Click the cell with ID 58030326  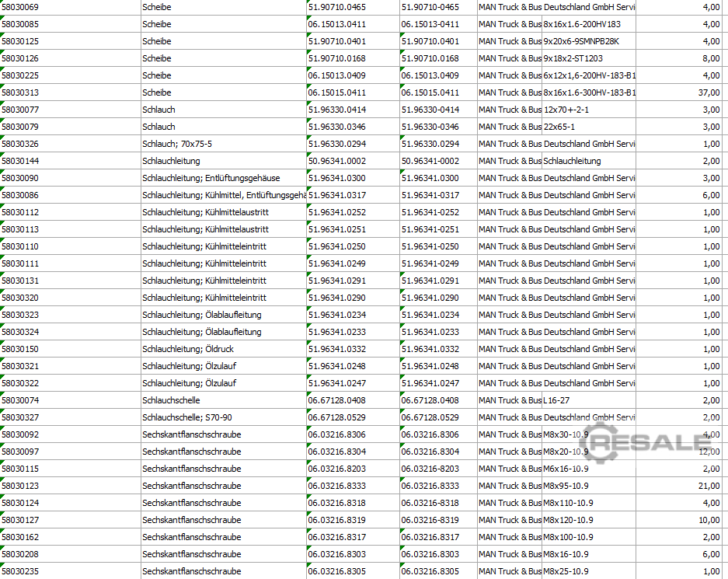point(70,144)
